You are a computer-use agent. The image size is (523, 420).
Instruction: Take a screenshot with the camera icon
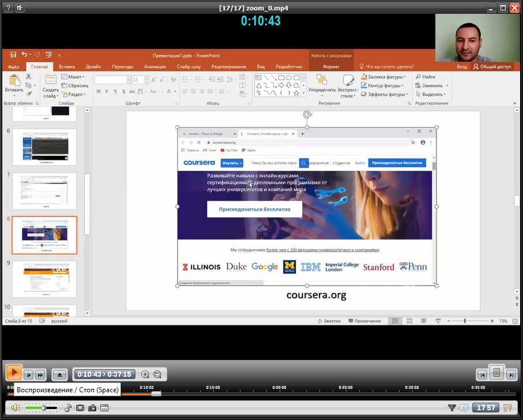(x=92, y=408)
